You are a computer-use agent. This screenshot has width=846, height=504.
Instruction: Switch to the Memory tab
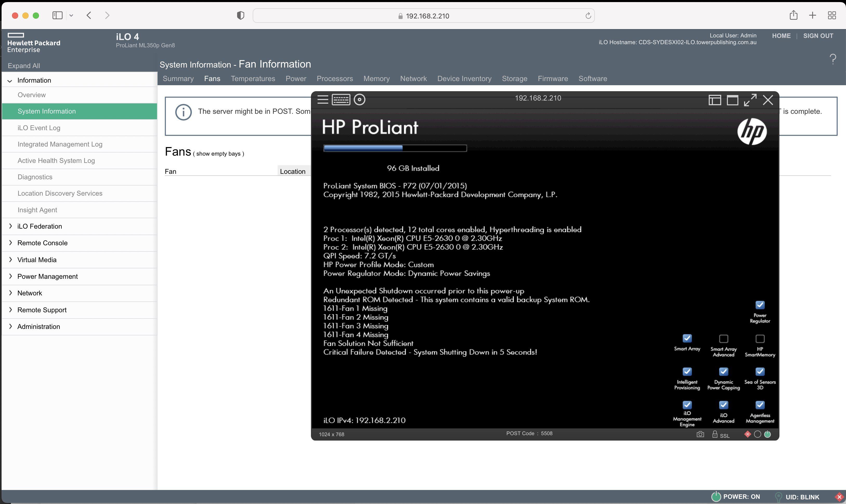point(377,78)
